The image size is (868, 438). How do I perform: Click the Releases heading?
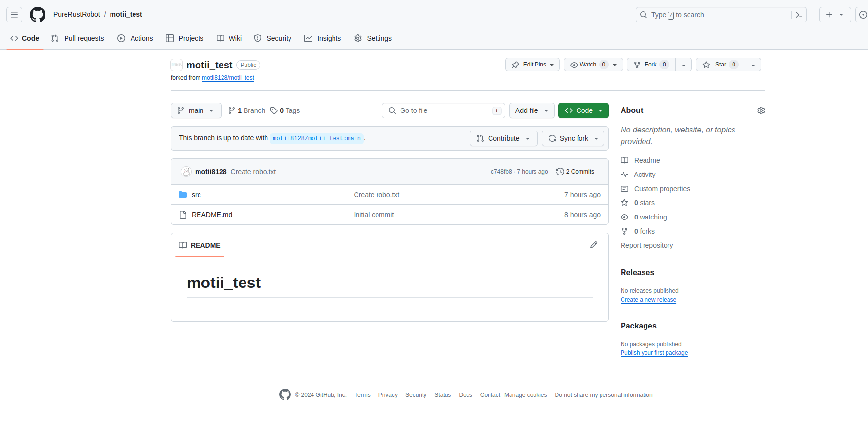point(637,272)
